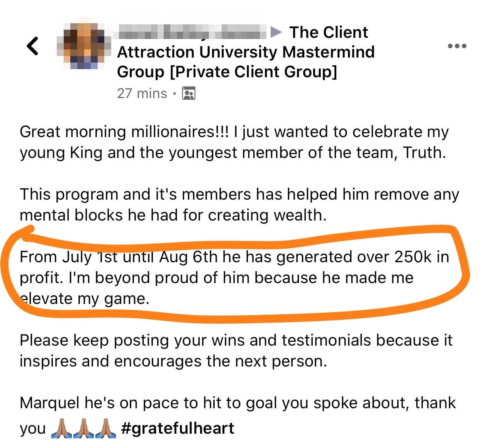The width and height of the screenshot is (485, 448).
Task: Click the 27 mins timestamp
Action: (x=142, y=93)
